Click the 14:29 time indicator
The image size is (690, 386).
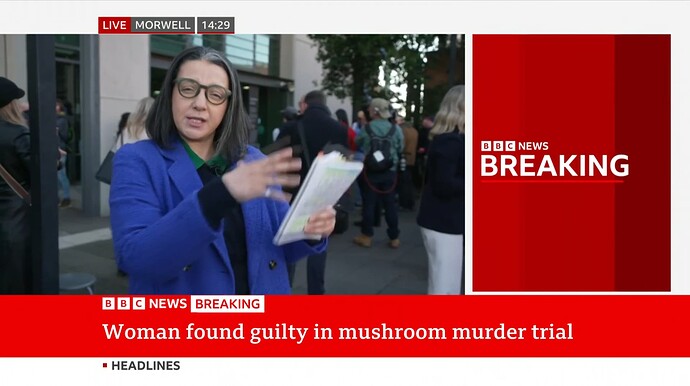click(x=216, y=25)
